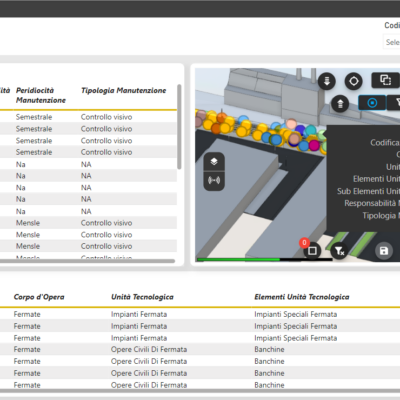The image size is (400, 400).
Task: Click the partially visible filter icon beside circle toggle
Action: (394, 103)
